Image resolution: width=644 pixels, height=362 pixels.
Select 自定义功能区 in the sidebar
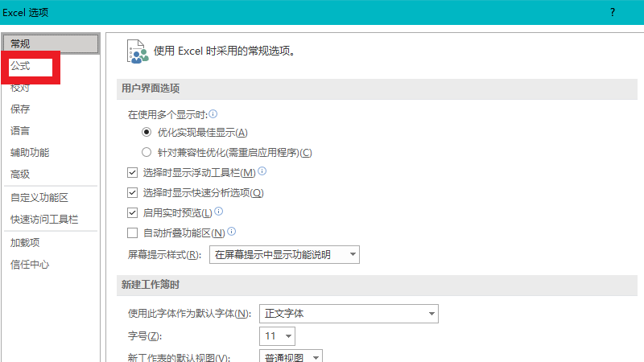coord(39,197)
